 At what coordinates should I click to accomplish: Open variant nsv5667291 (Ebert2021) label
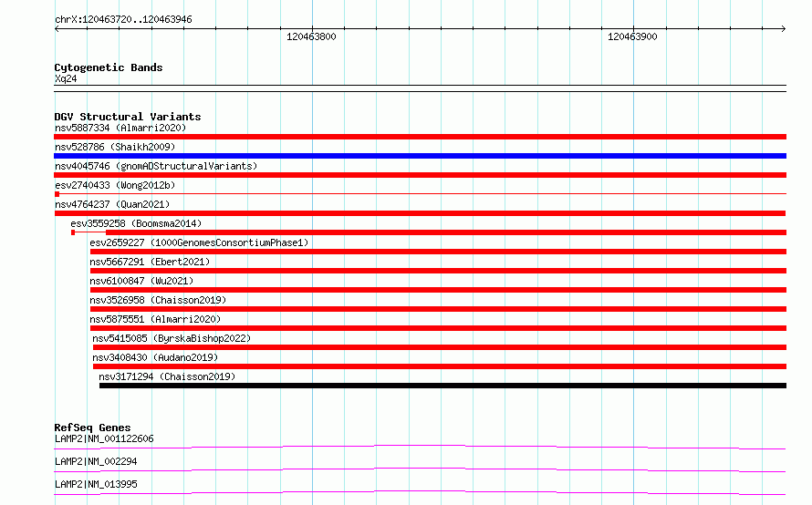(150, 262)
